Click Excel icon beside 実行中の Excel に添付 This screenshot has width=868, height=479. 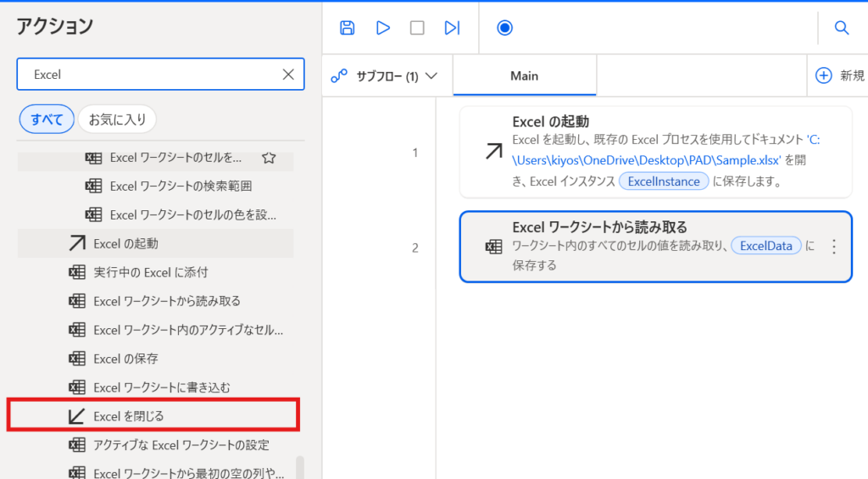click(x=77, y=272)
